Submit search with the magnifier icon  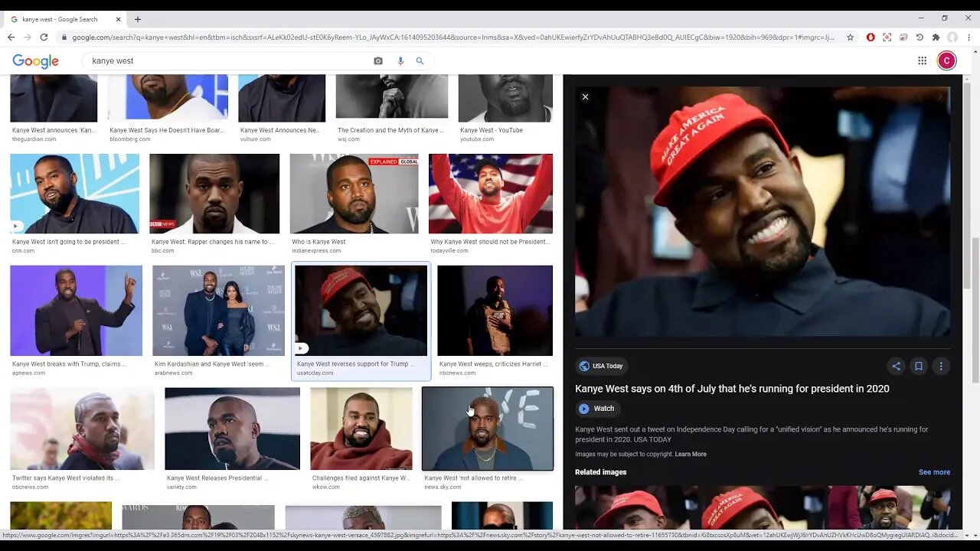420,60
